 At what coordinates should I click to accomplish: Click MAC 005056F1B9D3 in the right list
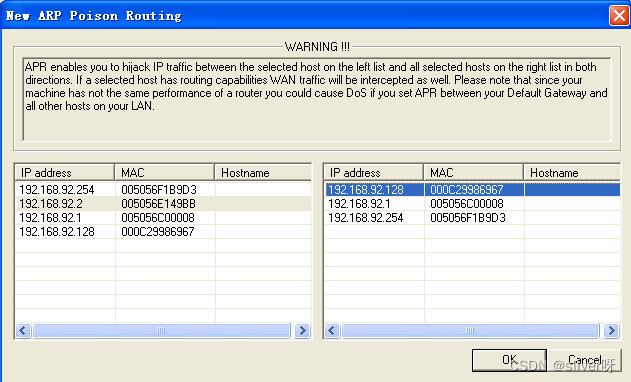point(468,218)
